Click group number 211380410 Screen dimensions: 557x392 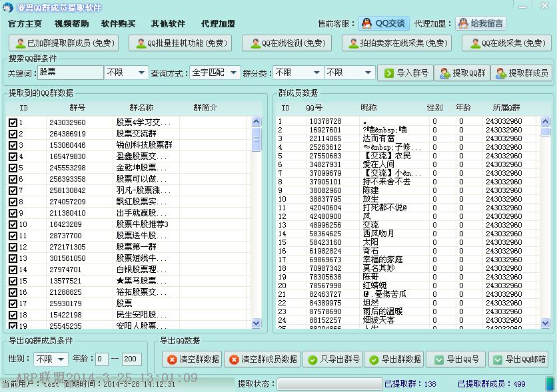click(x=67, y=213)
